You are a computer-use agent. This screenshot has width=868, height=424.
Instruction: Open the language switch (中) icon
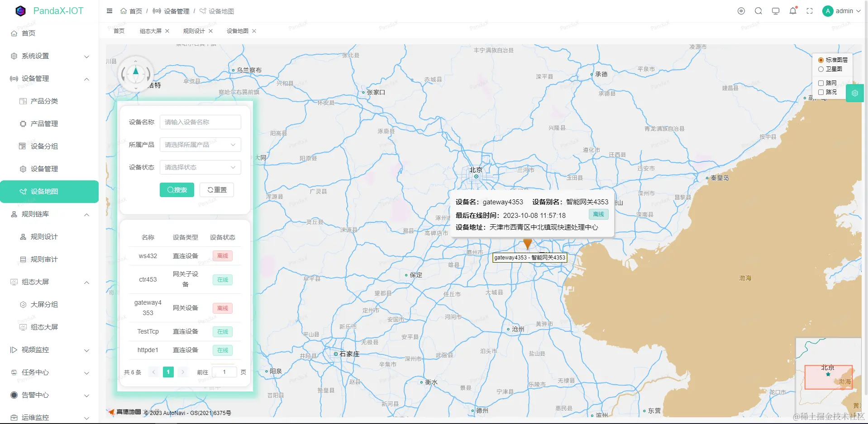(x=741, y=11)
